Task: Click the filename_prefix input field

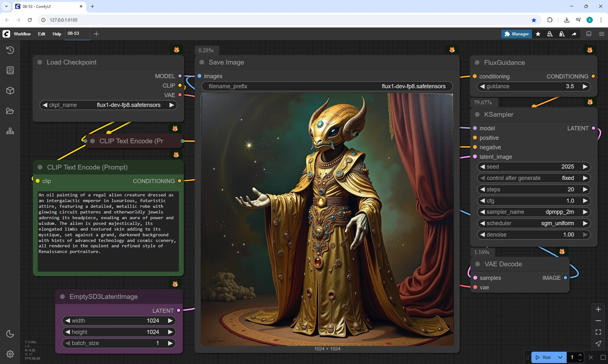Action: tap(327, 86)
